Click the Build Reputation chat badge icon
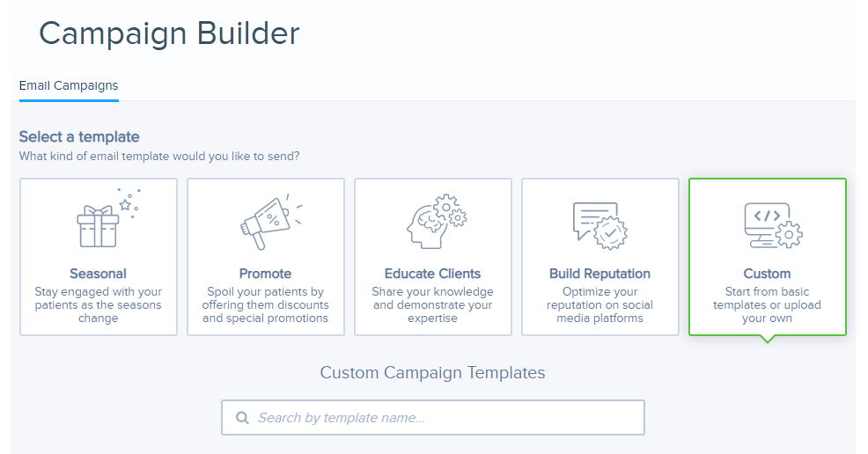This screenshot has height=454, width=868. tap(600, 225)
